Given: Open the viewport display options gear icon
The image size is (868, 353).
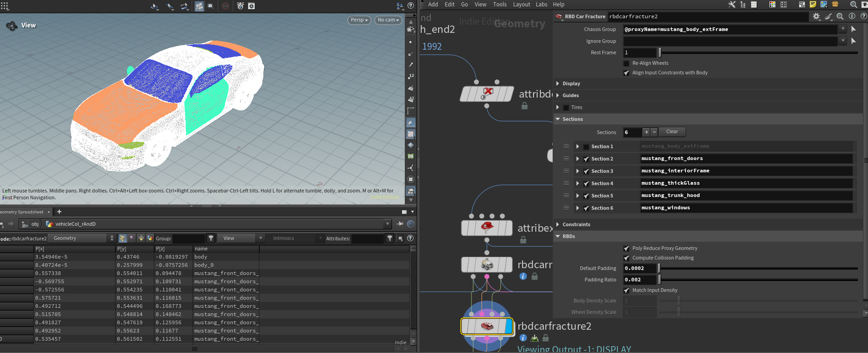Looking at the screenshot, I should point(251,6).
